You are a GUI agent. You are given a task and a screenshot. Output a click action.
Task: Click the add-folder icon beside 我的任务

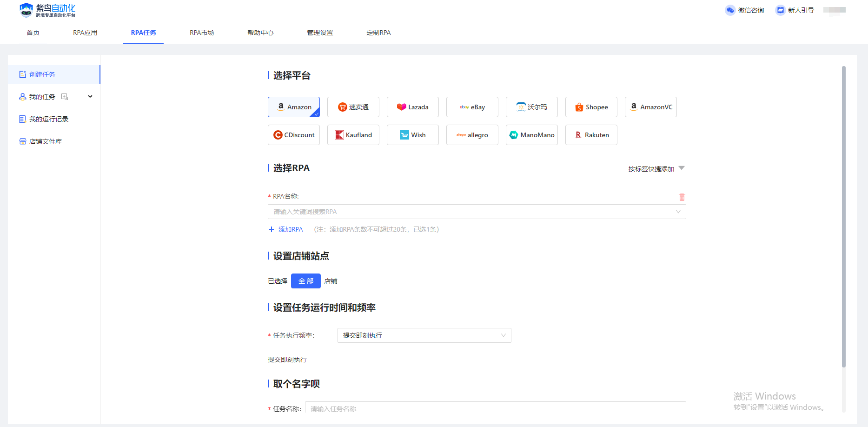coord(65,97)
